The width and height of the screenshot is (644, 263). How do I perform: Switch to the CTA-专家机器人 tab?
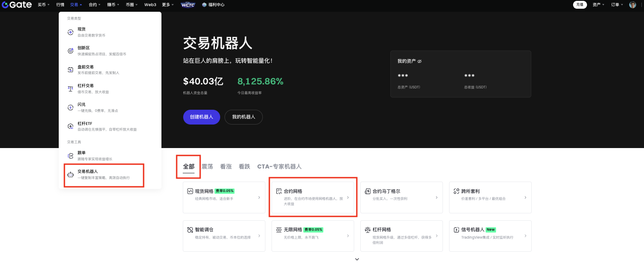pyautogui.click(x=279, y=166)
